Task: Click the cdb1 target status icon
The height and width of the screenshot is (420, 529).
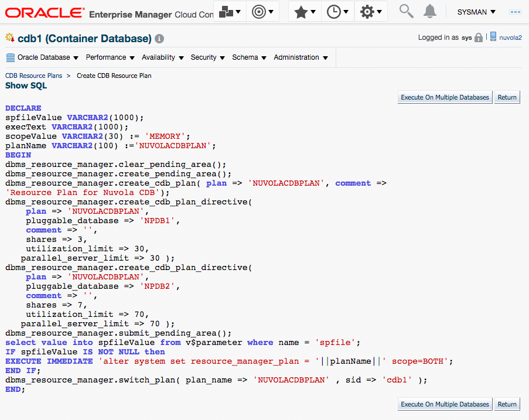Action: [10, 37]
